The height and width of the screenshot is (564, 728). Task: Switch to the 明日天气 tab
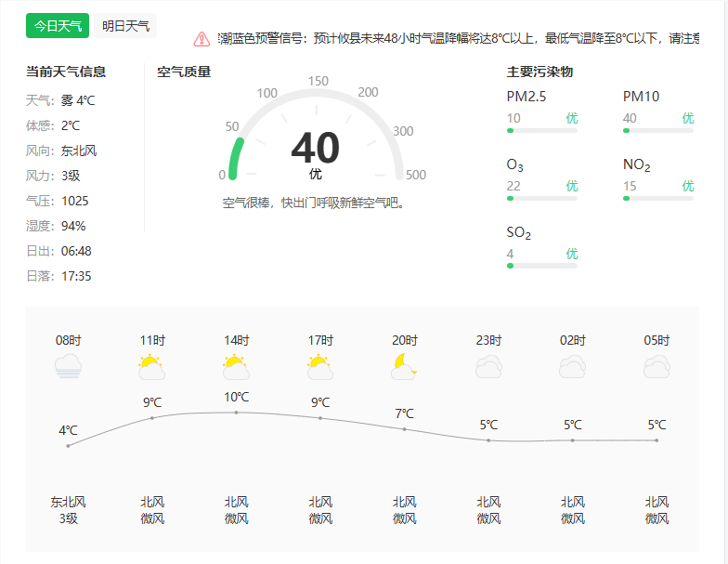126,26
